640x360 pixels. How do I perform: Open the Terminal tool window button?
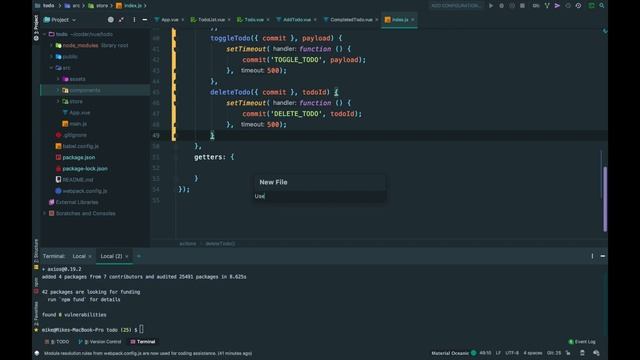(x=143, y=342)
